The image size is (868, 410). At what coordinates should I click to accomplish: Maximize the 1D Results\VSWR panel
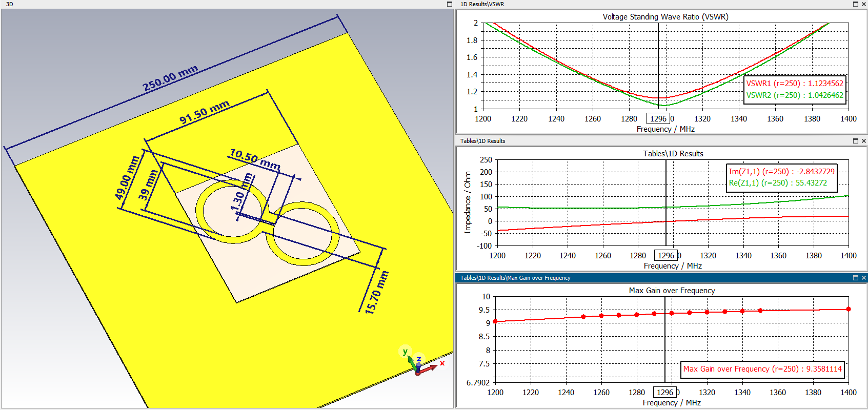[x=855, y=4]
